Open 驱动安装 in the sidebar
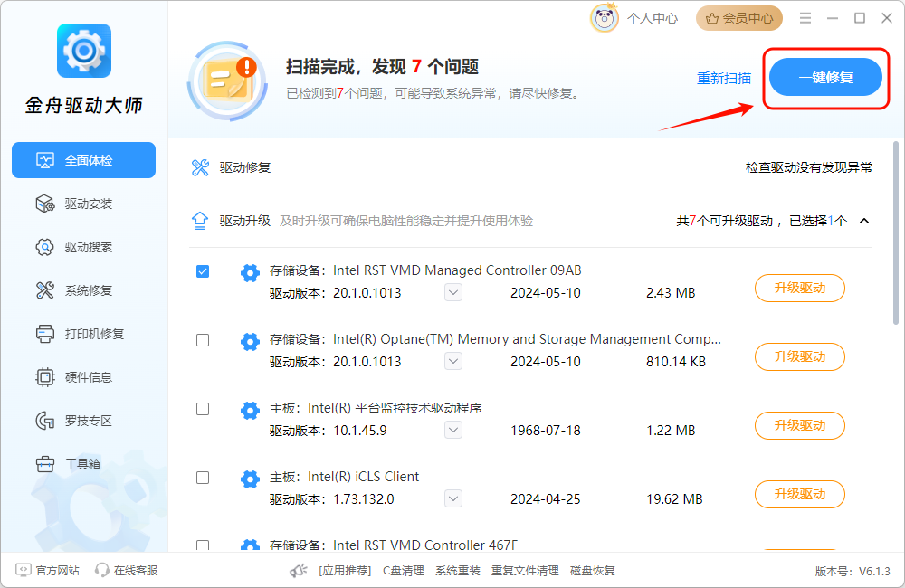This screenshot has width=905, height=588. tap(83, 204)
